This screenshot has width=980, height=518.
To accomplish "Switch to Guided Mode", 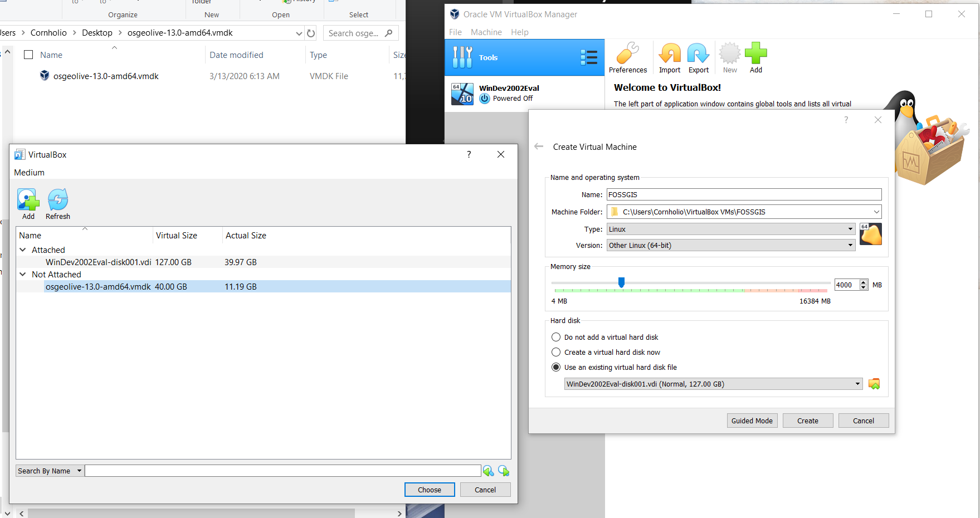I will pos(752,421).
